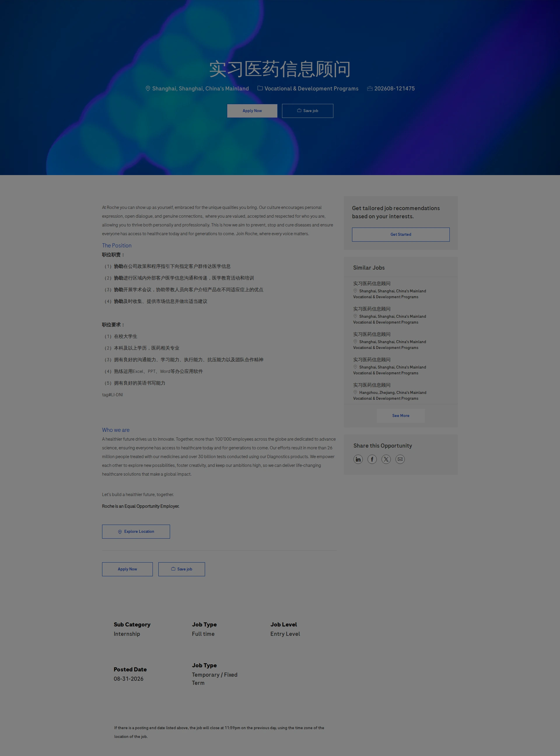Click the requirement line 拥有良好的英语书写能力
560x756 pixels.
click(x=134, y=383)
